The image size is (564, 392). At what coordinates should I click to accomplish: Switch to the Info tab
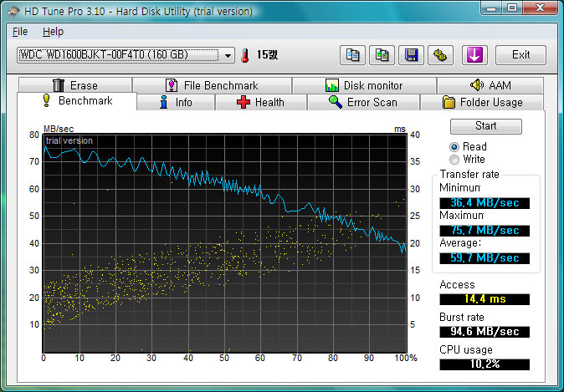[175, 102]
